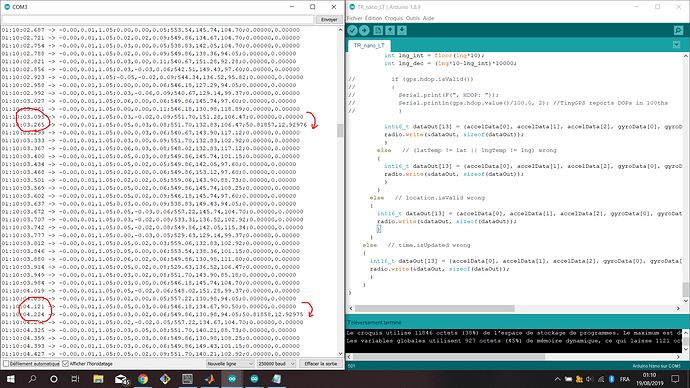Viewport: 690px width, 388px height.
Task: Open the 250000 baud dropdown
Action: point(276,364)
